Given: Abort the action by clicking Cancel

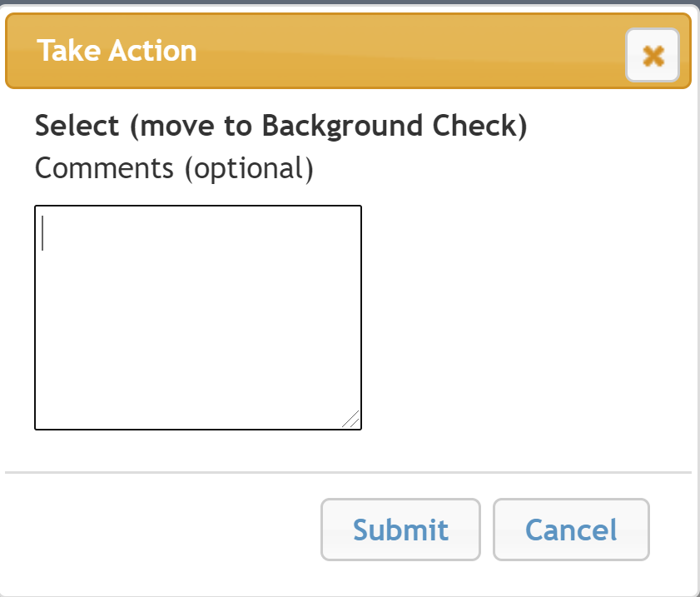Looking at the screenshot, I should coord(571,530).
